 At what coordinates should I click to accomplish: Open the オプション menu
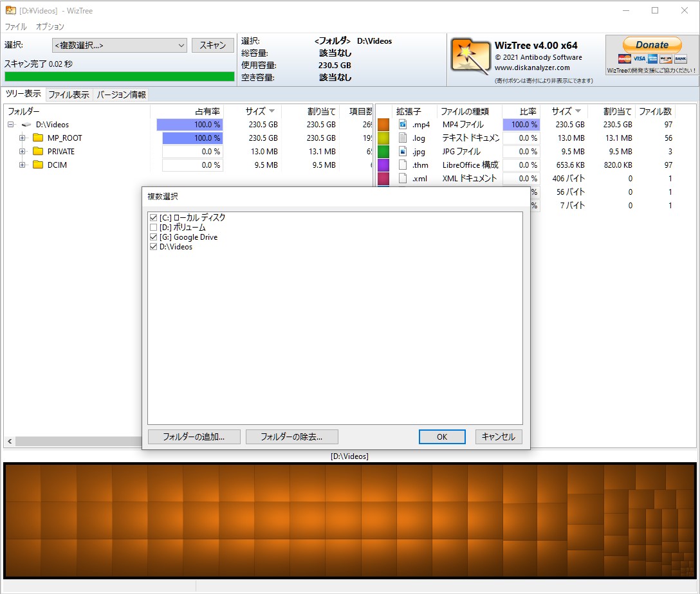(x=50, y=27)
